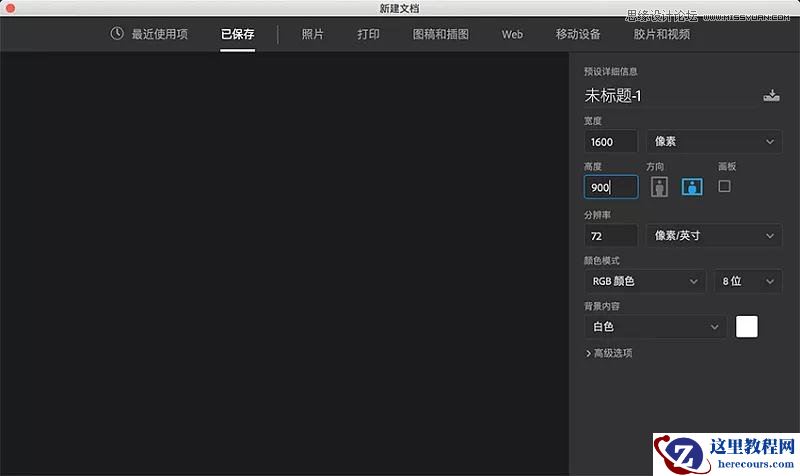This screenshot has width=800, height=476.
Task: Click the resolution field showing 72
Action: pos(611,236)
